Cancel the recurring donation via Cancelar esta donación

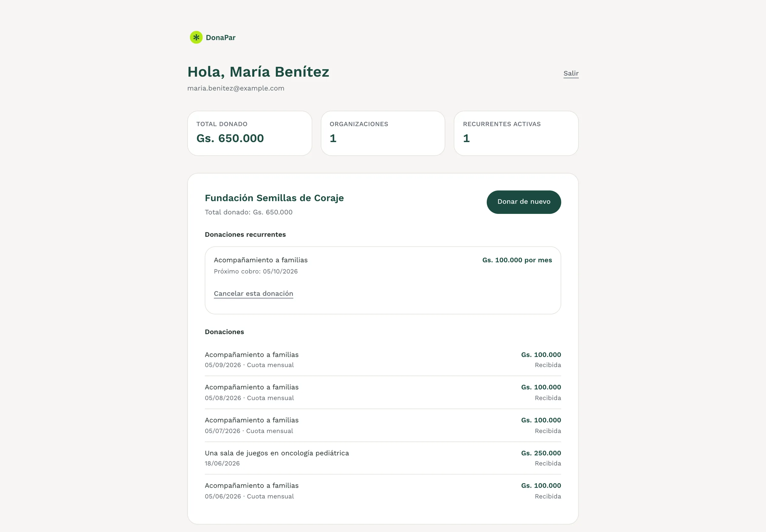coord(253,294)
